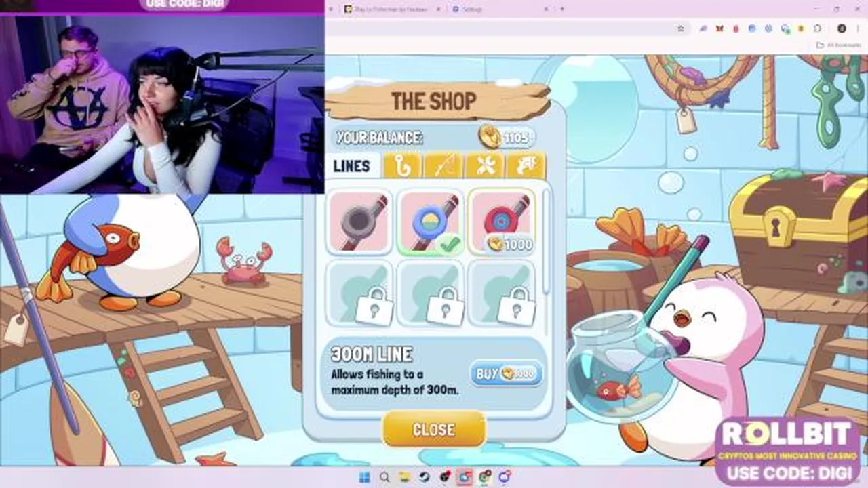This screenshot has width=868, height=488.
Task: Open the browser profile avatar
Action: coord(842,28)
